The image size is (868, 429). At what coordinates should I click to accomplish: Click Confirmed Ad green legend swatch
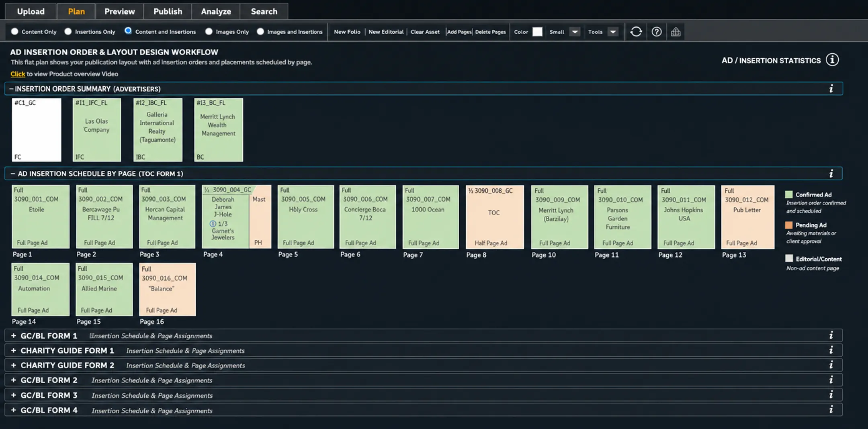tap(789, 194)
